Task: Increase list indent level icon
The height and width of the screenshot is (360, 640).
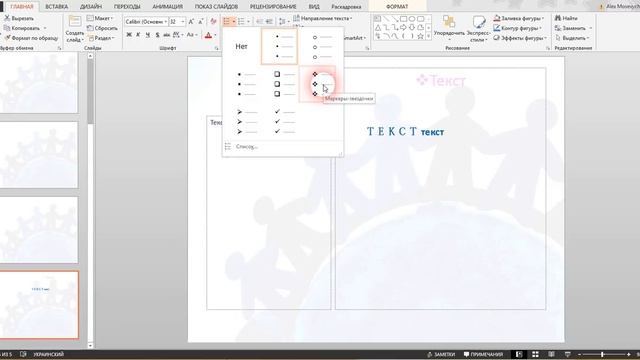Action: tap(269, 21)
